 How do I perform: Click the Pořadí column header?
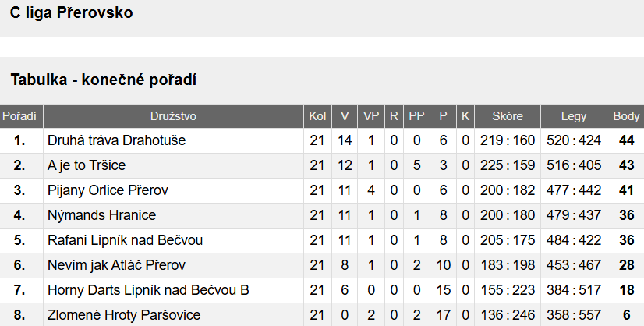19,117
